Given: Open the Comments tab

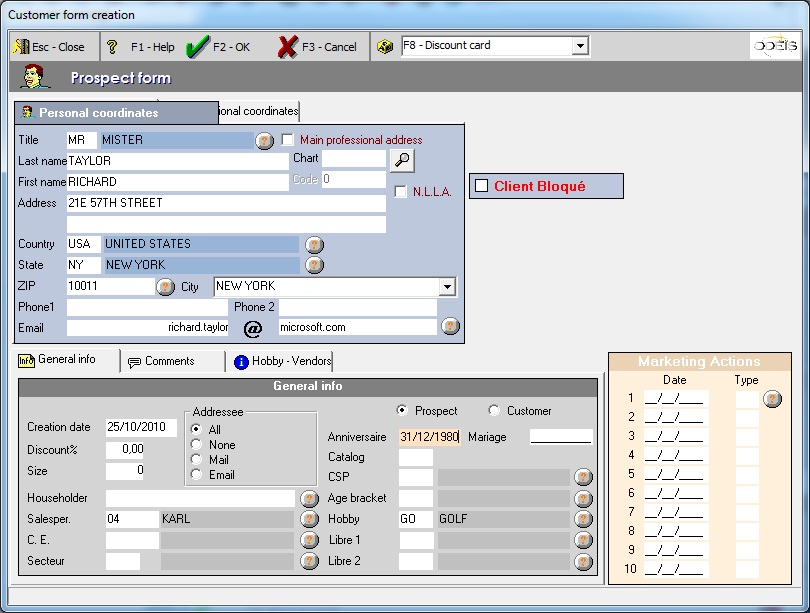Looking at the screenshot, I should [172, 361].
